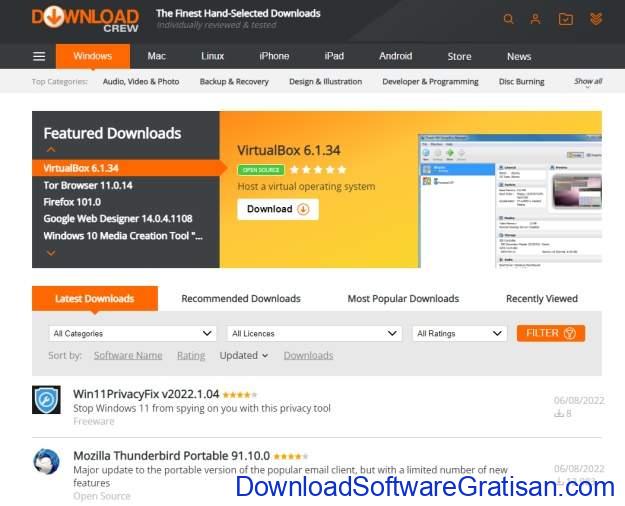Open Recommended Downloads tab
The width and height of the screenshot is (625, 506).
[241, 299]
